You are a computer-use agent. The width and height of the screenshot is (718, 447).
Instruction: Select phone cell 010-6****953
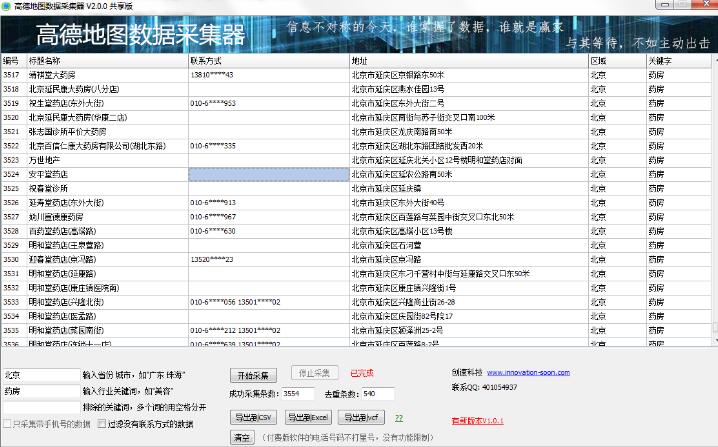pyautogui.click(x=269, y=103)
